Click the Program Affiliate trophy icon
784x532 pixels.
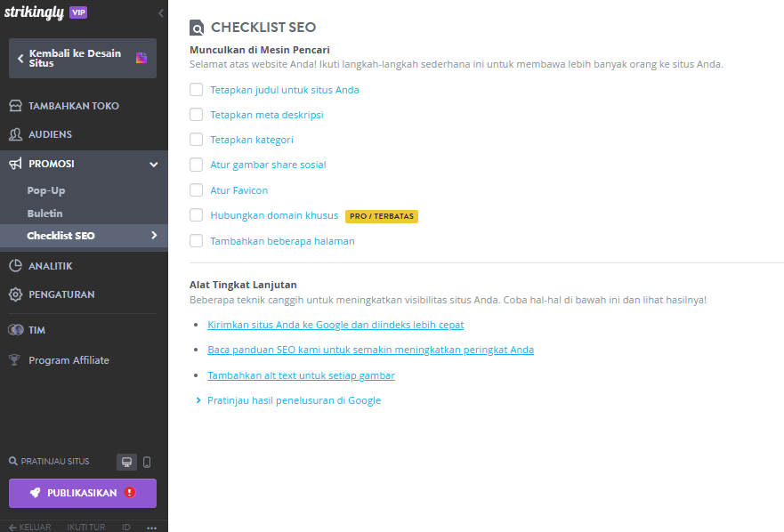pyautogui.click(x=14, y=360)
